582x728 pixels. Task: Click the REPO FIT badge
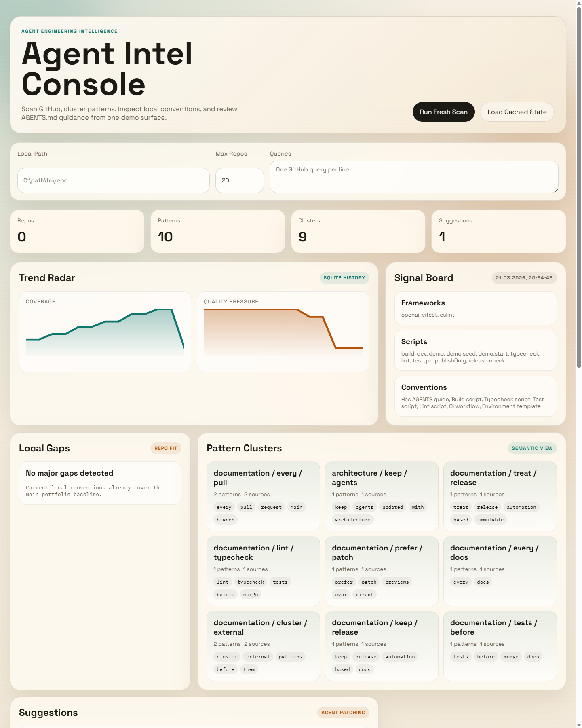[166, 448]
